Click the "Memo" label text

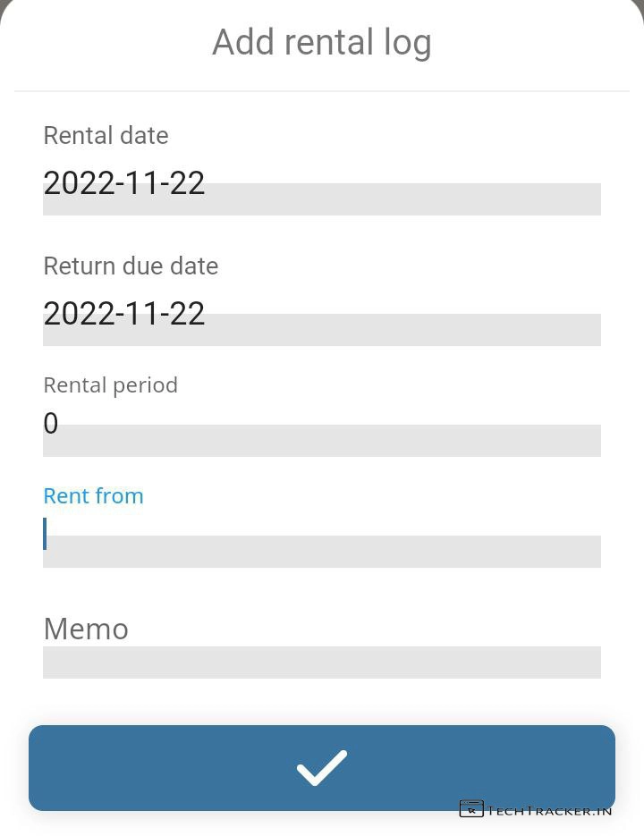[86, 629]
